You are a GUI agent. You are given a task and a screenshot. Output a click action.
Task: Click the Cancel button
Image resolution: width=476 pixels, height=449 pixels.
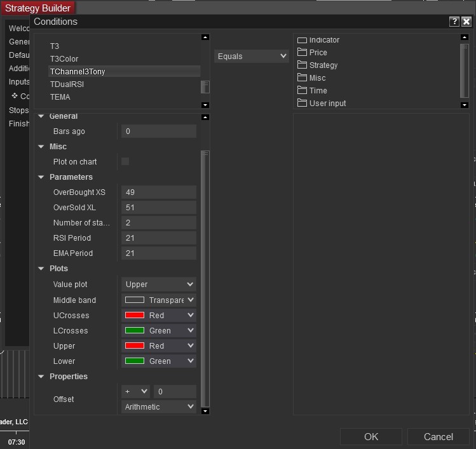pyautogui.click(x=439, y=436)
